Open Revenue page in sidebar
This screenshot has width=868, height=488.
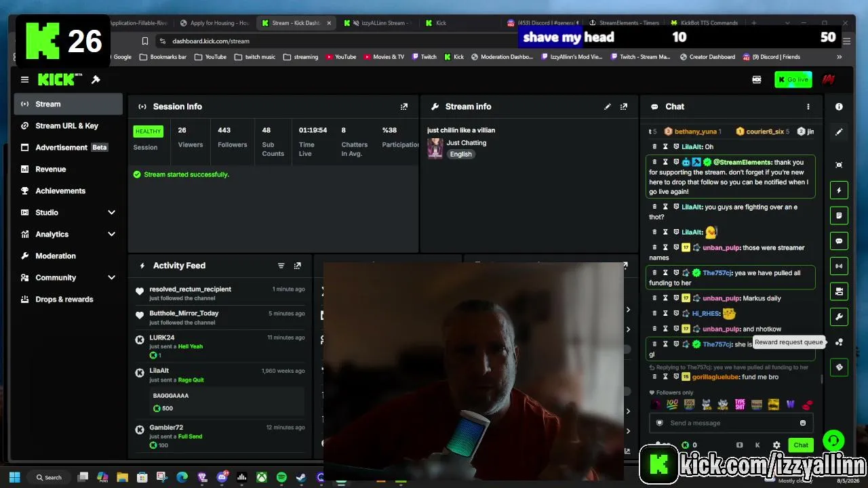click(x=68, y=169)
